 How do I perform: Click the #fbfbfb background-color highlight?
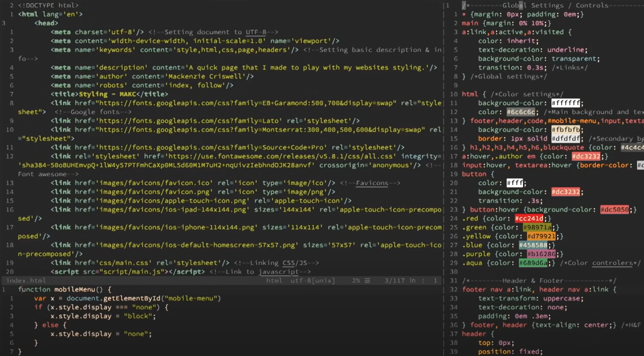pos(566,130)
